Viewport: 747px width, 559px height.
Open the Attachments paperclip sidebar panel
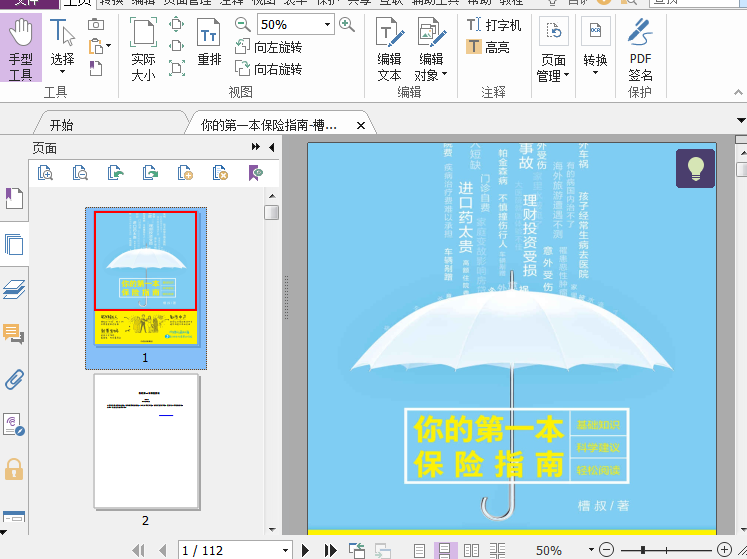point(14,380)
